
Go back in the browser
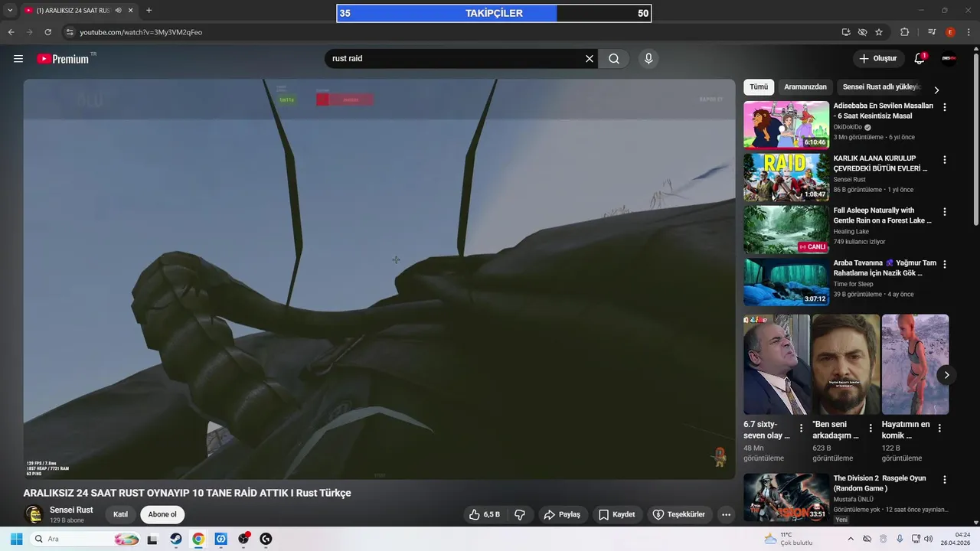[x=11, y=32]
